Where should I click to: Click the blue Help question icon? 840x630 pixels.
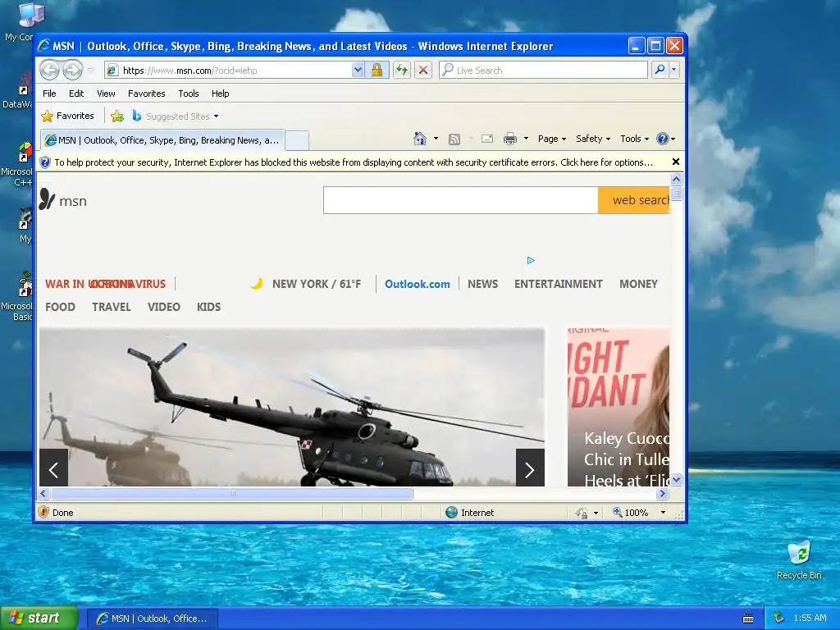[663, 139]
